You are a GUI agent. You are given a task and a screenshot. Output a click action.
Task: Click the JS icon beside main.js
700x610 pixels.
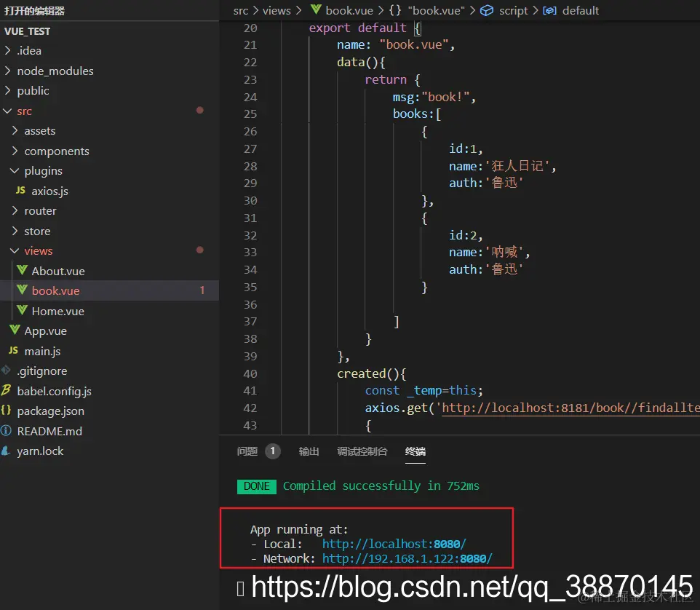point(13,351)
